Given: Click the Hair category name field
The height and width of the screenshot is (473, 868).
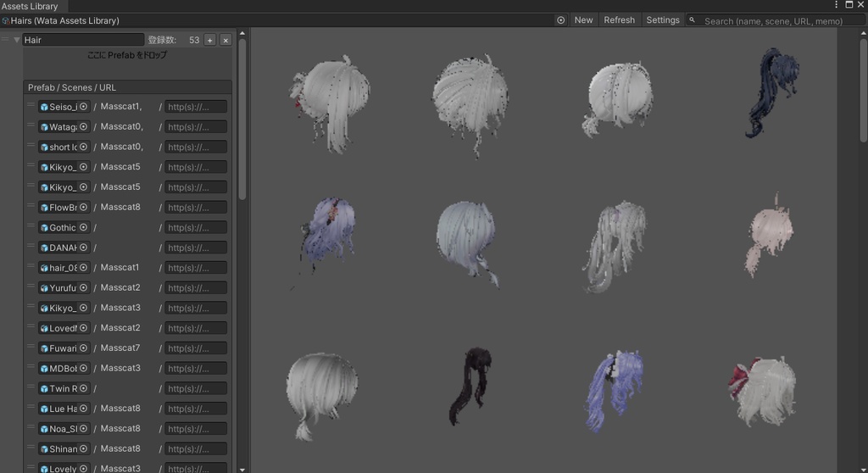Looking at the screenshot, I should (83, 40).
